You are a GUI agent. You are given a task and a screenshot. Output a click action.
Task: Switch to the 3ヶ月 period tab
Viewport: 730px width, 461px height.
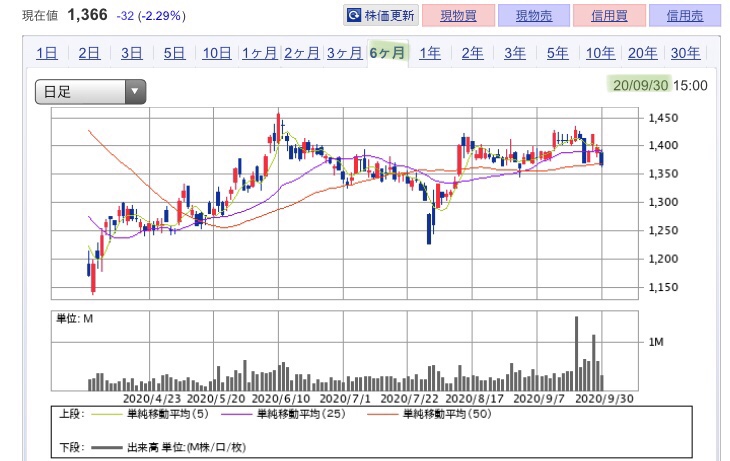click(343, 54)
